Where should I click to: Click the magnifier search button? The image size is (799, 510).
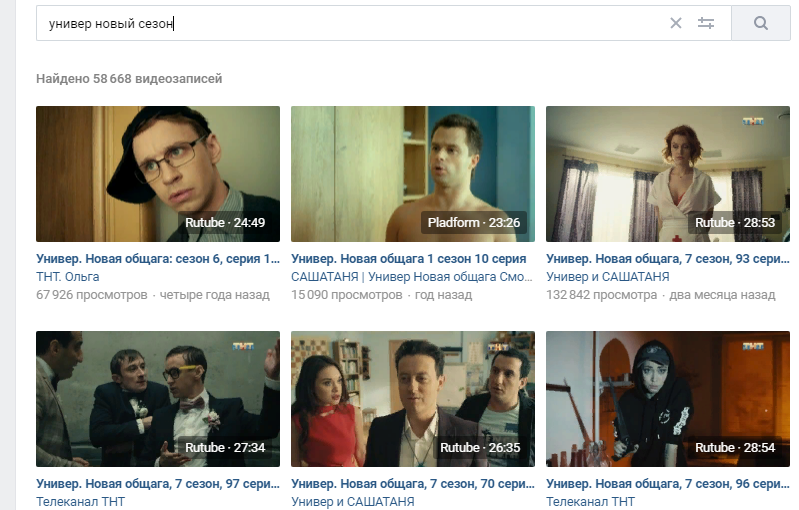coord(761,23)
